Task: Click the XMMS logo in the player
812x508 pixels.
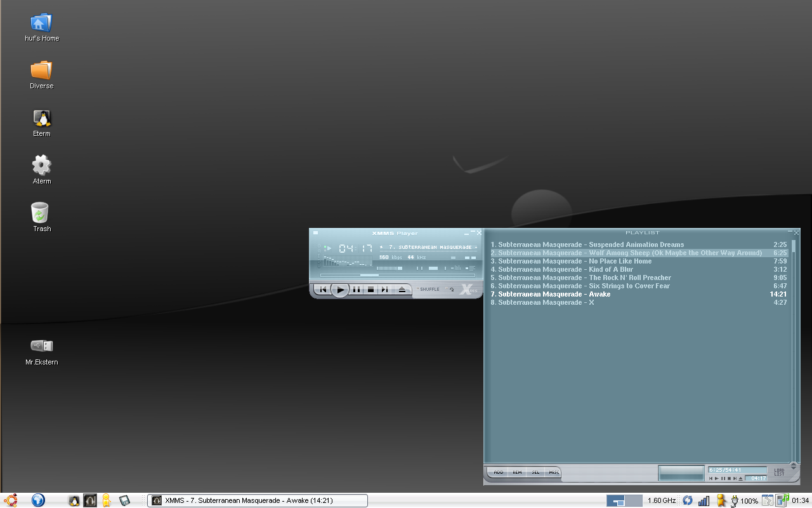Action: click(468, 290)
